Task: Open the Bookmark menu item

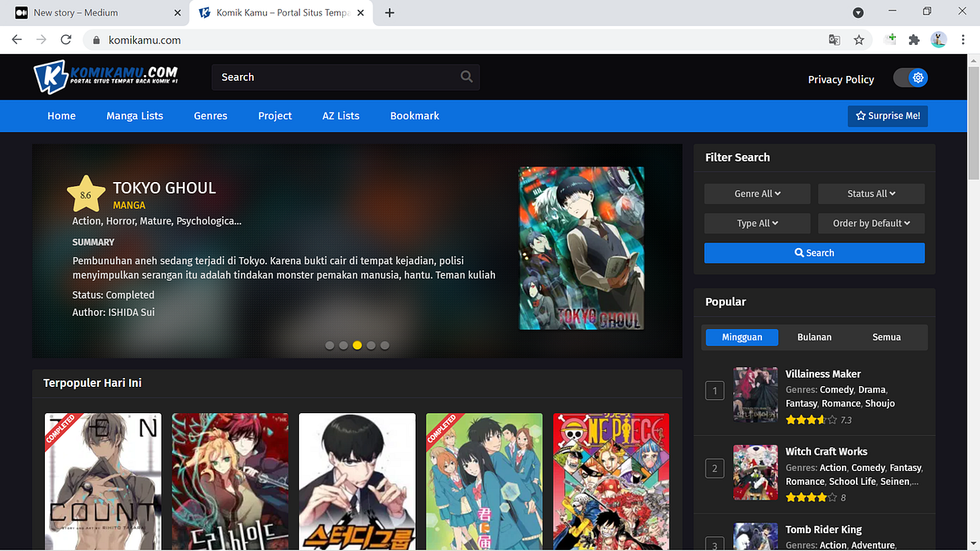Action: [415, 116]
